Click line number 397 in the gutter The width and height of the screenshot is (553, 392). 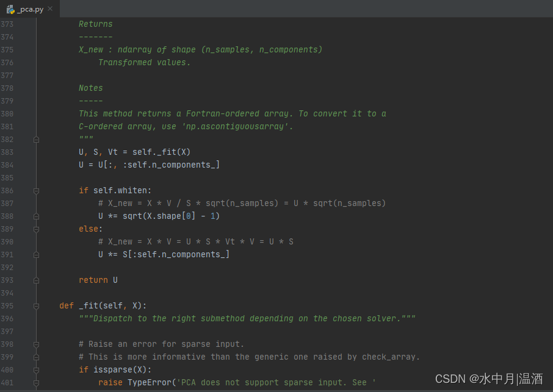click(7, 332)
